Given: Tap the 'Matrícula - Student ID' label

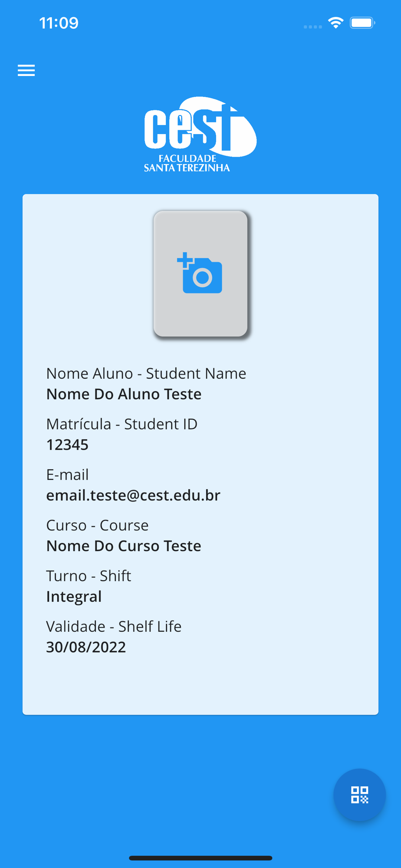Looking at the screenshot, I should coord(122,424).
